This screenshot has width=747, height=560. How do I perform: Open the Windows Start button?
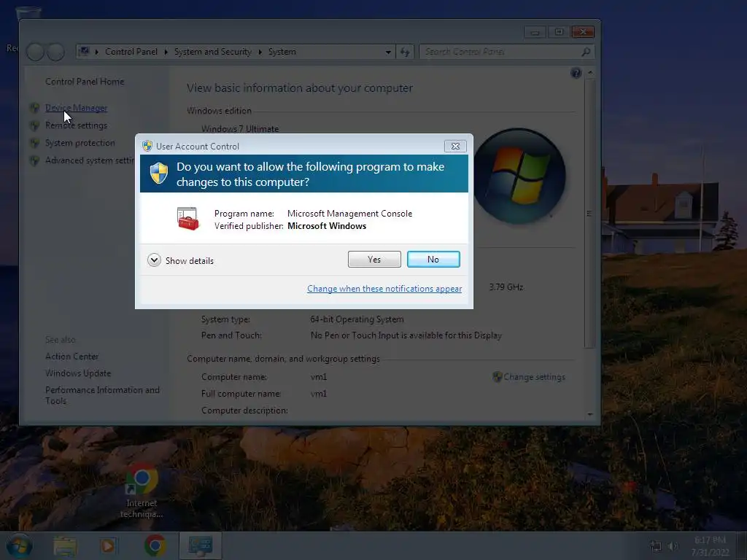19,545
